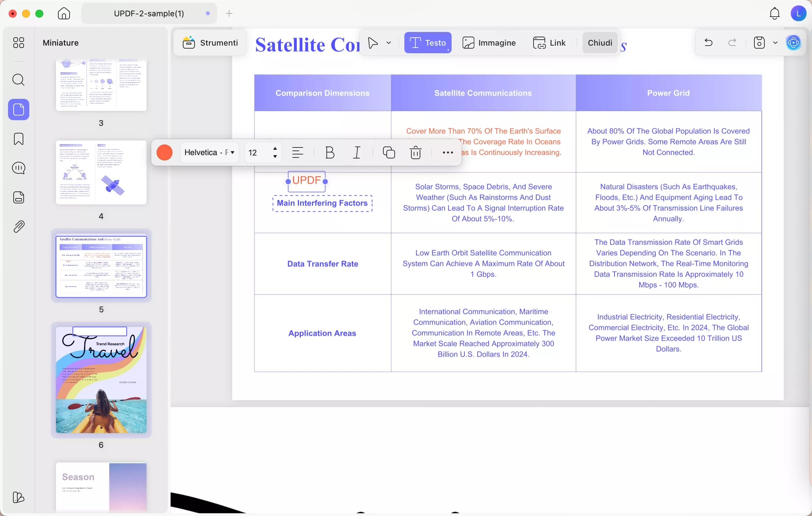Expand the Helvetica font dropdown
Viewport: 812px width, 516px height.
pyautogui.click(x=210, y=153)
